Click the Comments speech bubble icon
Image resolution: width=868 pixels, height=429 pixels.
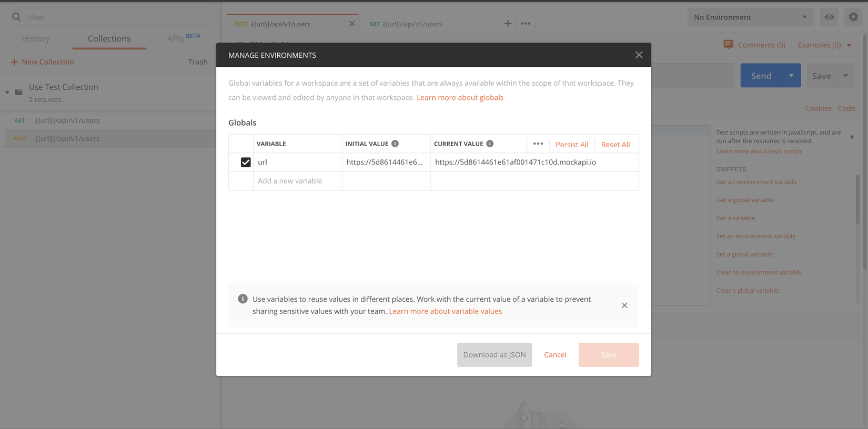[728, 45]
